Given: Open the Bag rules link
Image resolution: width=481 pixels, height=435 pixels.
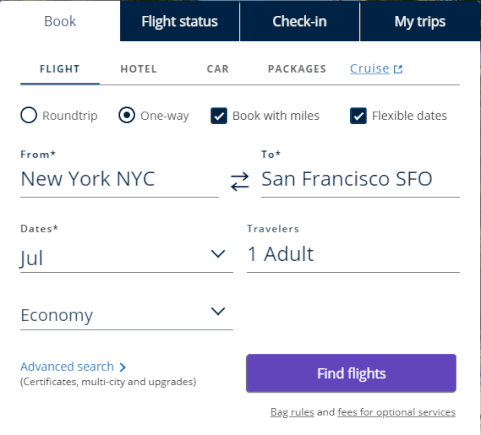Looking at the screenshot, I should tap(292, 412).
